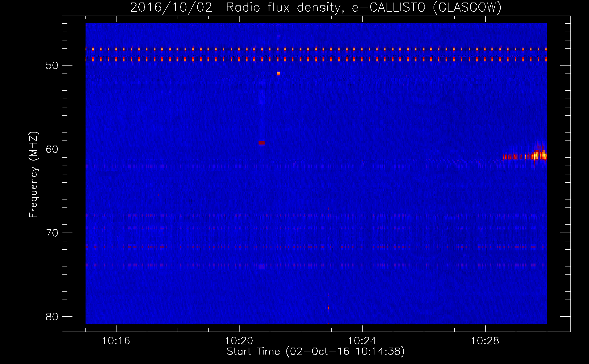
Task: Click the 'Frequency (MHZ)' y-axis label
Action: pyautogui.click(x=33, y=175)
